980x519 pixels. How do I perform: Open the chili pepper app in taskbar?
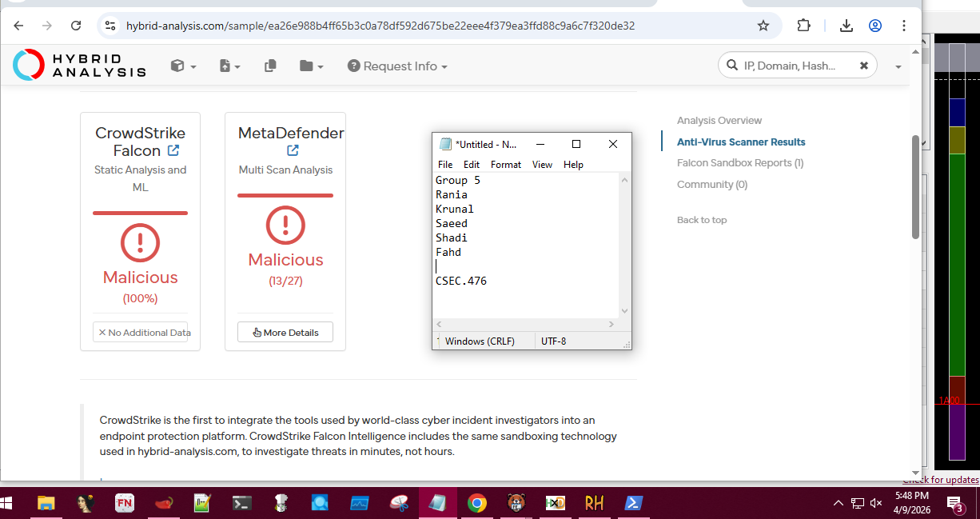[x=164, y=503]
